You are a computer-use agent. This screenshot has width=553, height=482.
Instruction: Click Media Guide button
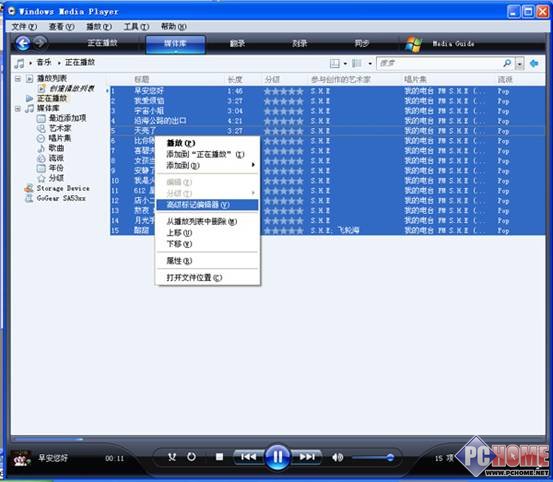point(453,44)
